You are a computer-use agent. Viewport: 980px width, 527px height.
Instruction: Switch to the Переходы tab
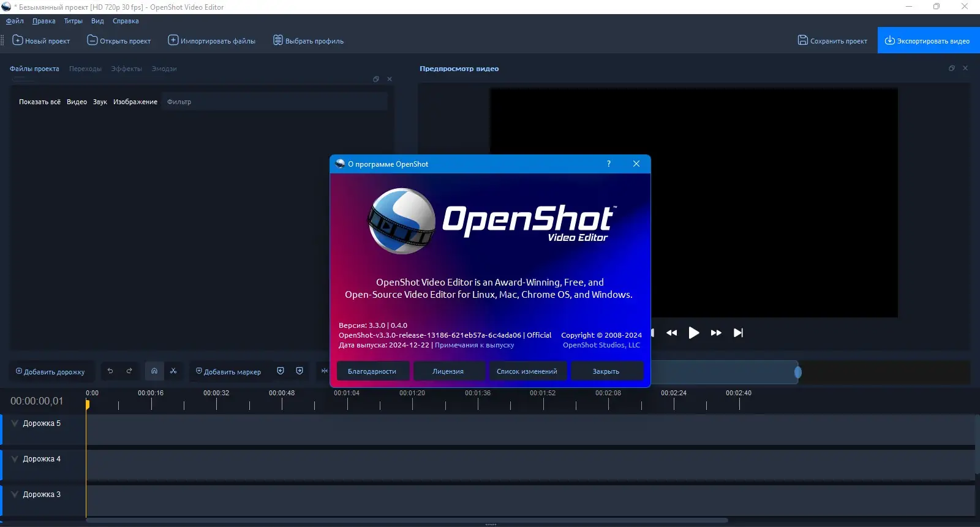(x=85, y=69)
